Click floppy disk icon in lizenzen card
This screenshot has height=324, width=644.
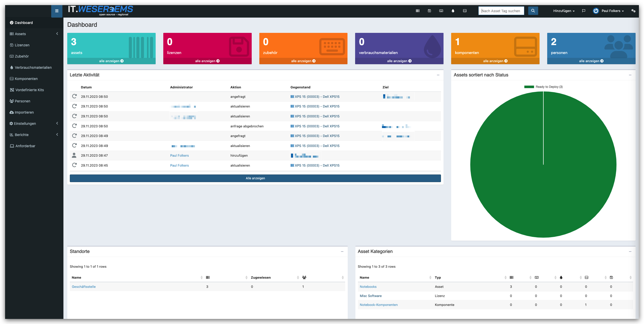click(239, 47)
